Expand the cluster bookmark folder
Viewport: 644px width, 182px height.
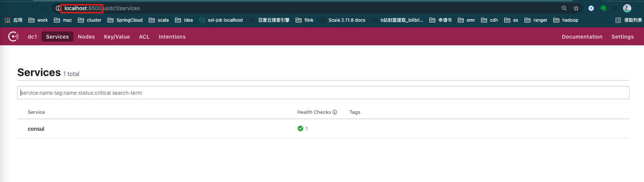[90, 20]
